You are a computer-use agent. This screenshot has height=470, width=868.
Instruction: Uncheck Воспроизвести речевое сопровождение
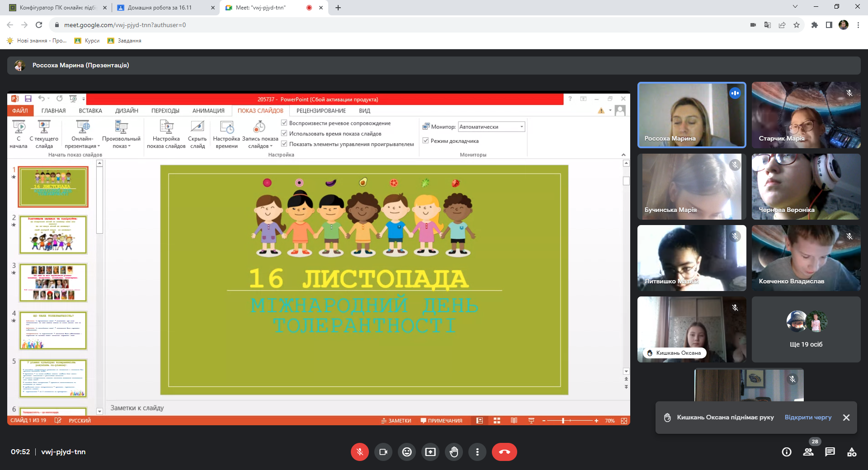pyautogui.click(x=284, y=123)
